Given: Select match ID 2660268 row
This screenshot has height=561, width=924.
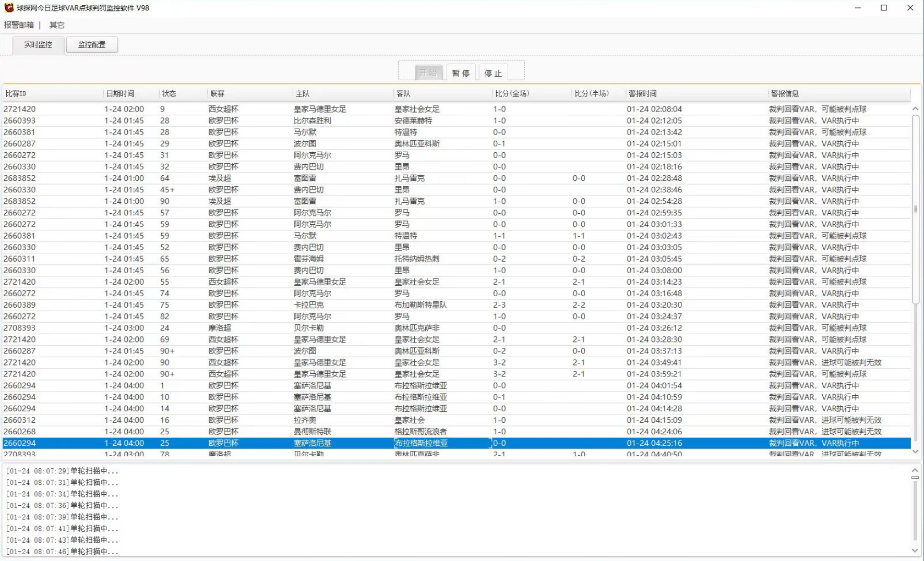Looking at the screenshot, I should 457,432.
